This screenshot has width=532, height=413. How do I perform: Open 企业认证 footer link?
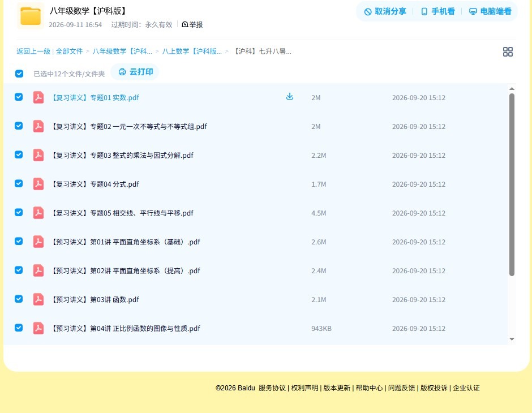(466, 388)
